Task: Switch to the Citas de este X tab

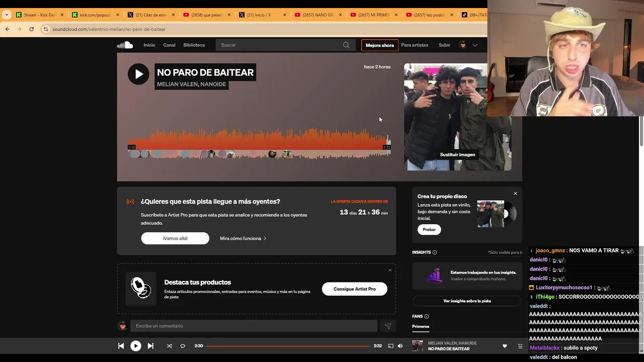Action: click(x=151, y=15)
